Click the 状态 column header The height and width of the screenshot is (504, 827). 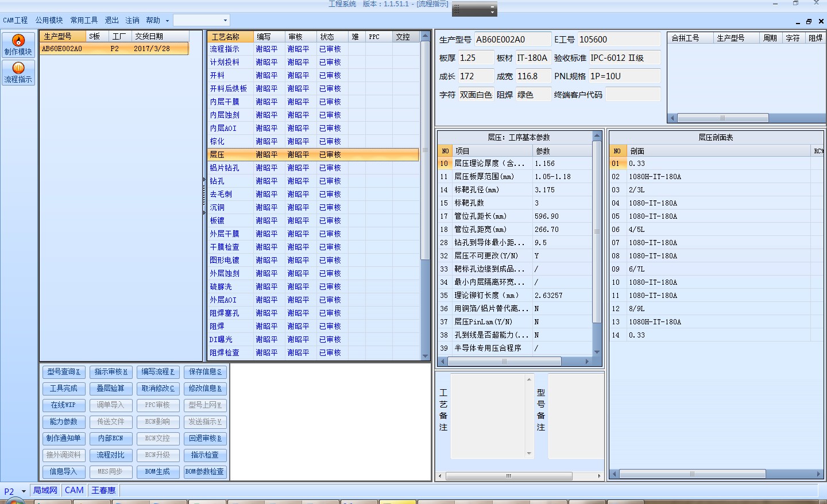[x=332, y=37]
